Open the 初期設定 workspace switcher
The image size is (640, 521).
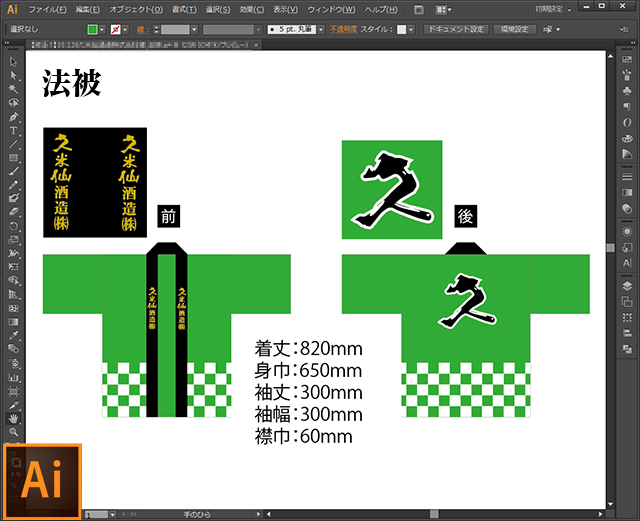click(x=553, y=9)
